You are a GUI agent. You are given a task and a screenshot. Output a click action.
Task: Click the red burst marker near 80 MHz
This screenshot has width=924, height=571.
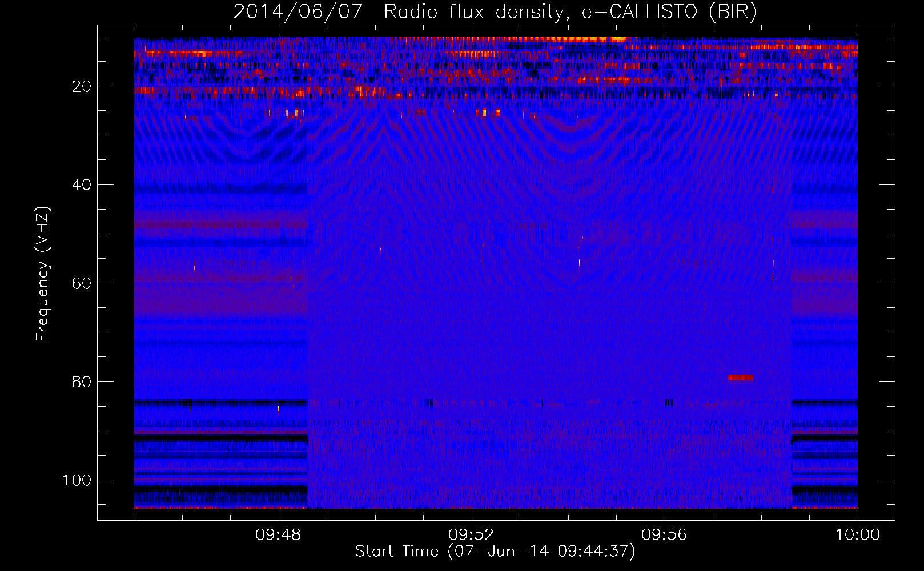point(741,377)
